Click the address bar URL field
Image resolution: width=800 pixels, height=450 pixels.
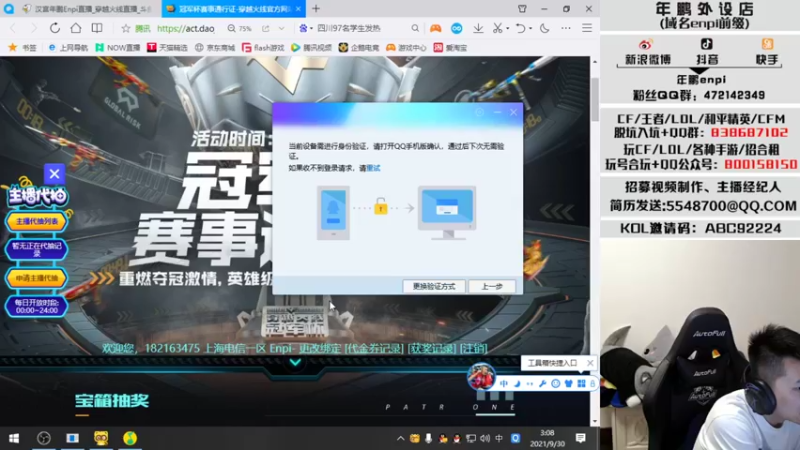(186, 29)
